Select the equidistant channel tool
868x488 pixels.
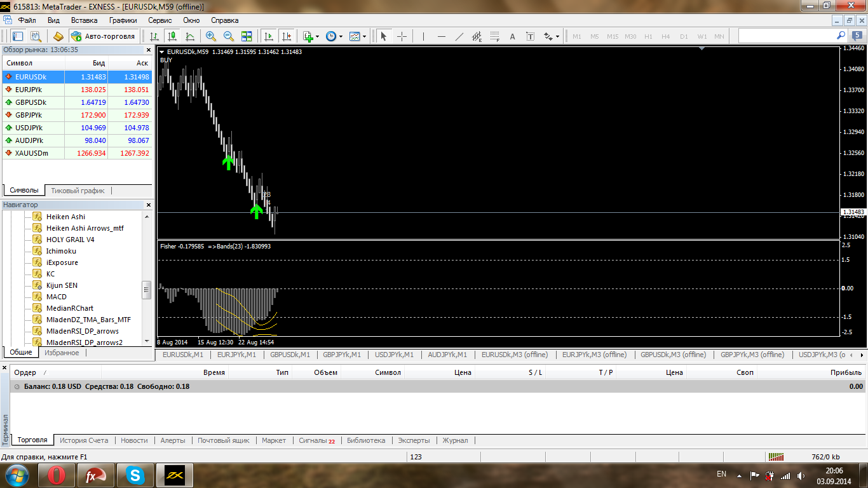coord(477,36)
